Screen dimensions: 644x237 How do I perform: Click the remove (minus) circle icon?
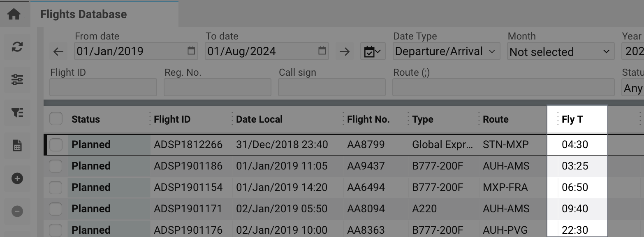(17, 211)
